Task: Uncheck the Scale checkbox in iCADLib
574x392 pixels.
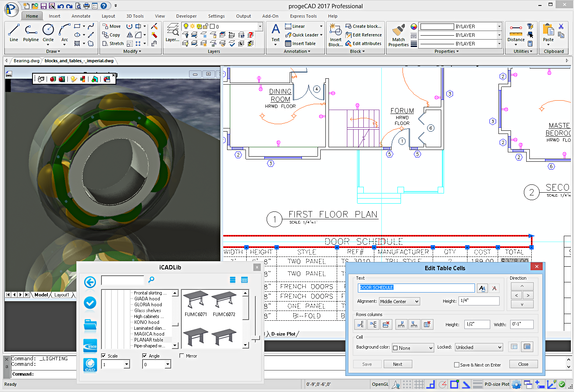Action: tap(103, 356)
